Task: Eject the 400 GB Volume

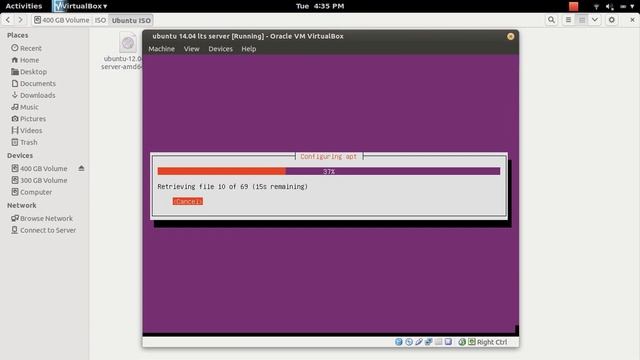Action: tap(81, 169)
